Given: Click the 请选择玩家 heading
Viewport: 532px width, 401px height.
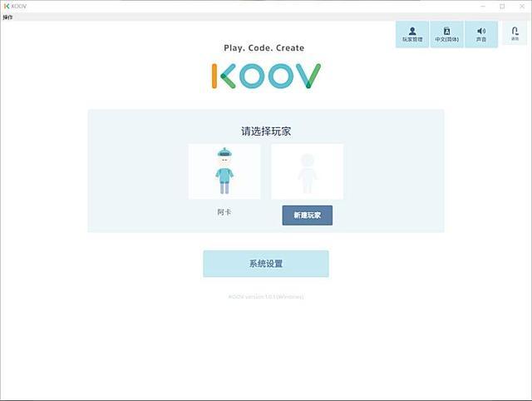Looking at the screenshot, I should point(266,131).
